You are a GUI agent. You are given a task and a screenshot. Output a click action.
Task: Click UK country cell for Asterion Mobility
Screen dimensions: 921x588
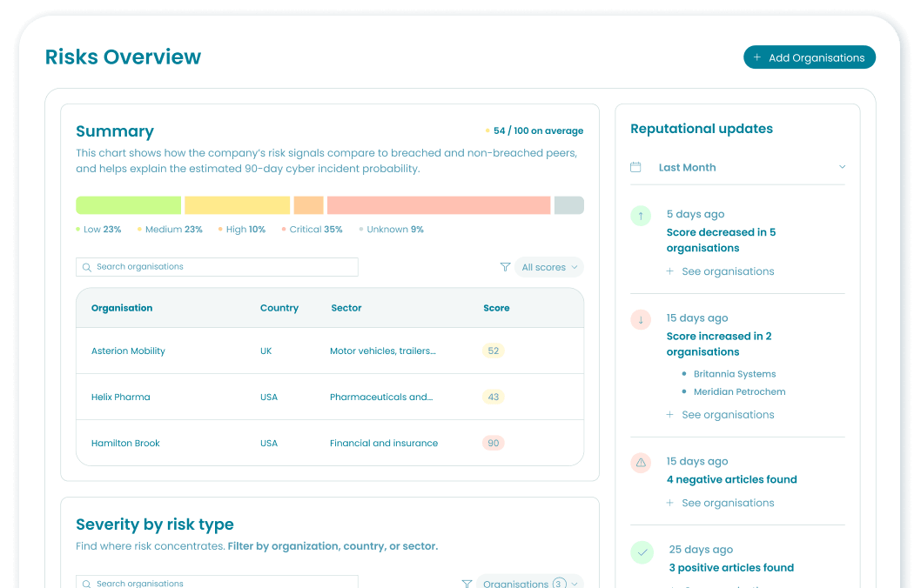(266, 351)
